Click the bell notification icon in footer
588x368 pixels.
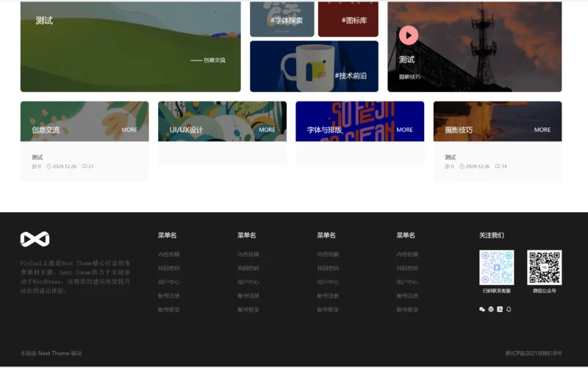(x=509, y=309)
